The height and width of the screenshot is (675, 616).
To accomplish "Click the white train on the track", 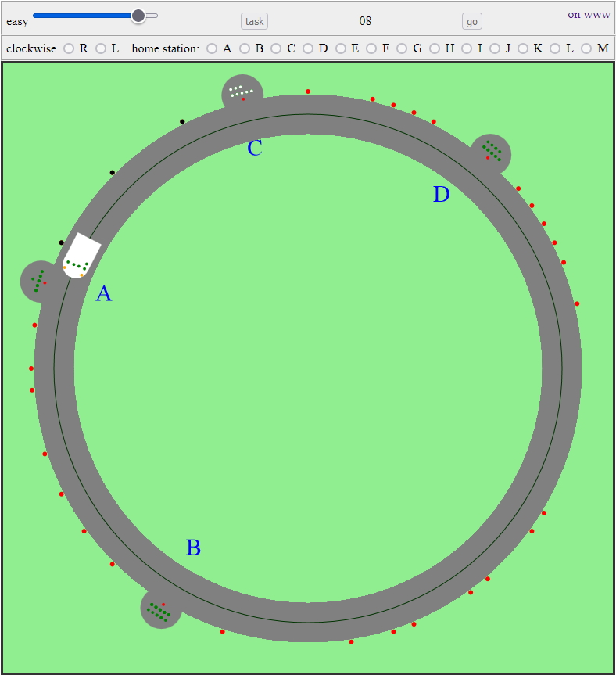I will click(82, 256).
